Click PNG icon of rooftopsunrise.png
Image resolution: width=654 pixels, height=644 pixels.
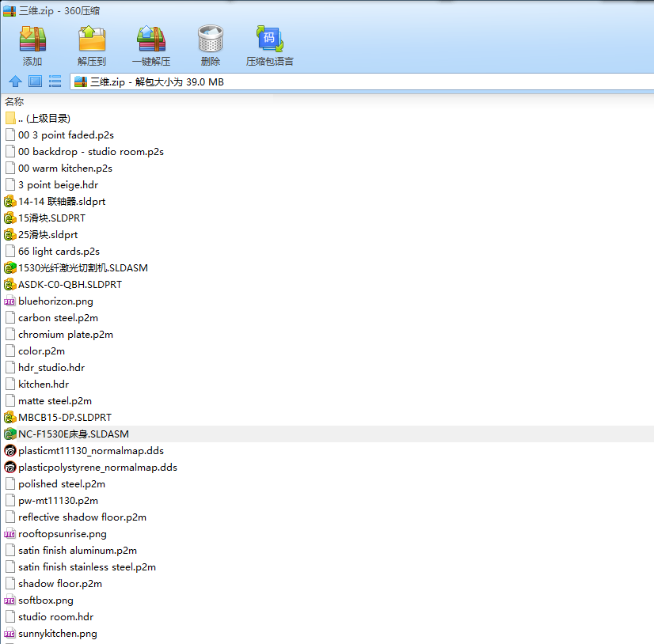coord(10,534)
